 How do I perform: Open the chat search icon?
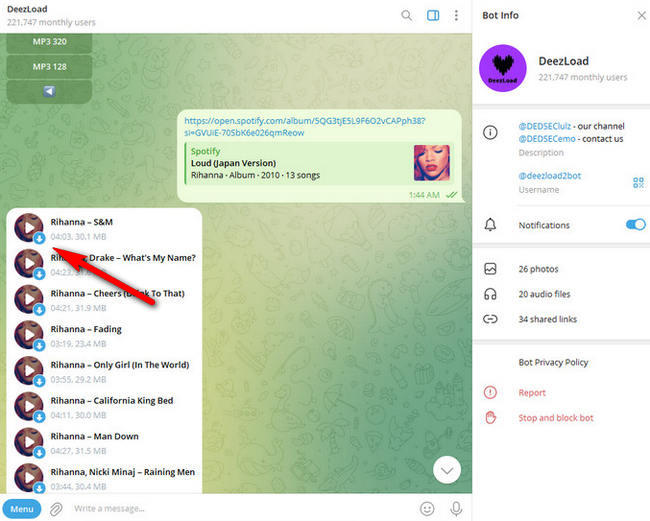pyautogui.click(x=407, y=16)
